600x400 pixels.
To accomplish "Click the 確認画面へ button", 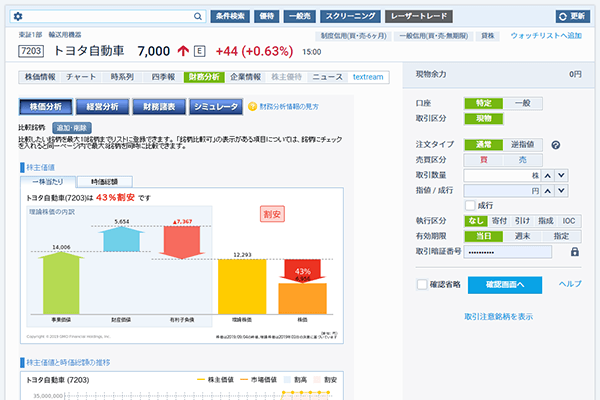I will [x=505, y=285].
